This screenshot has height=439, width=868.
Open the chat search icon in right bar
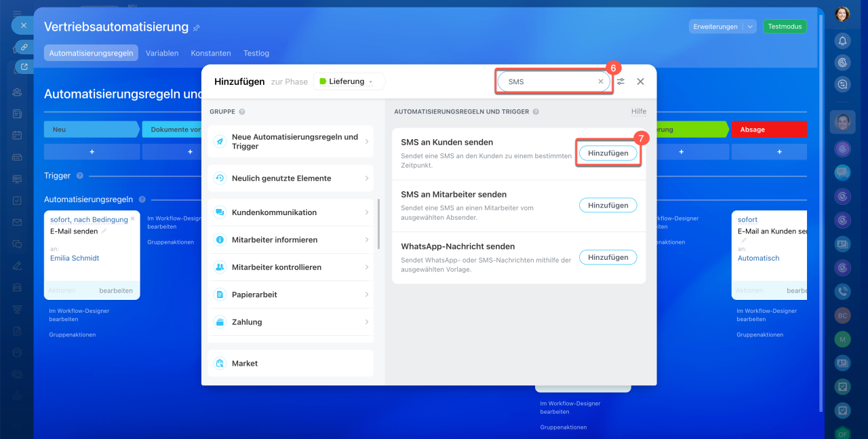point(842,84)
